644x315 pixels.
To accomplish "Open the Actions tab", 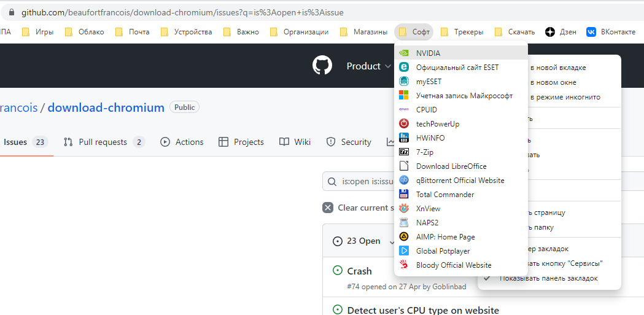I will coord(182,142).
